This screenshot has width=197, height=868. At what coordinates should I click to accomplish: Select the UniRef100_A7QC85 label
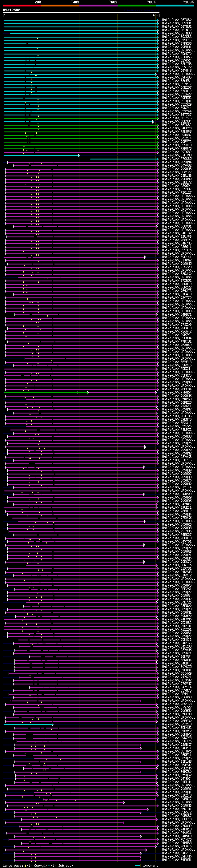point(177,159)
